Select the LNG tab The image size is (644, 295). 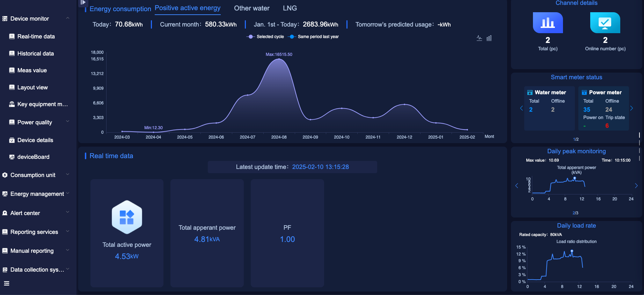click(290, 8)
